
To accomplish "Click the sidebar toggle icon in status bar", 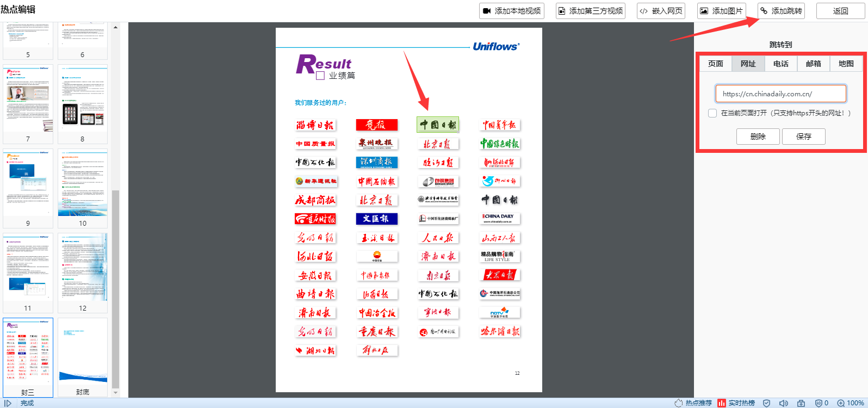I will coord(8,403).
